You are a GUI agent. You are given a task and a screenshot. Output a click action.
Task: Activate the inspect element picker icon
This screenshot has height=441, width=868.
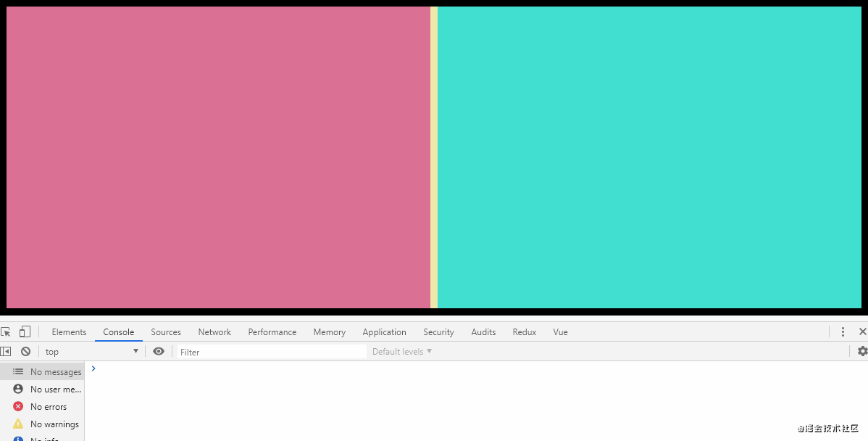tap(6, 332)
